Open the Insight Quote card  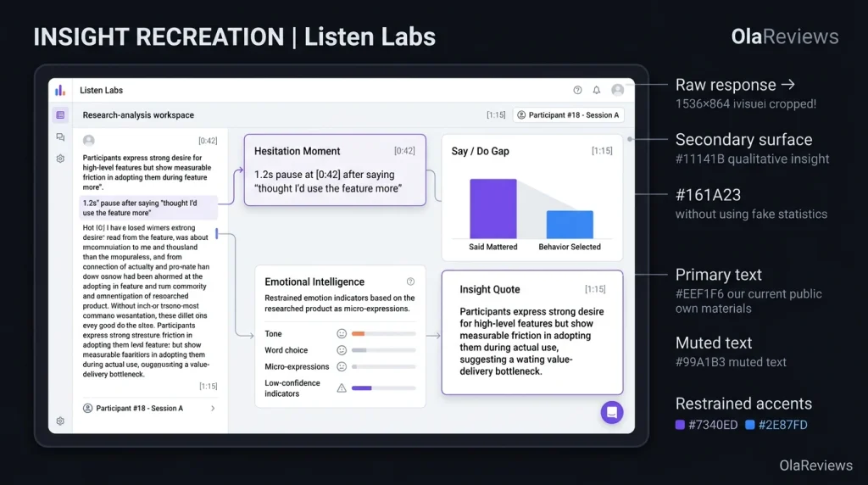pyautogui.click(x=532, y=332)
